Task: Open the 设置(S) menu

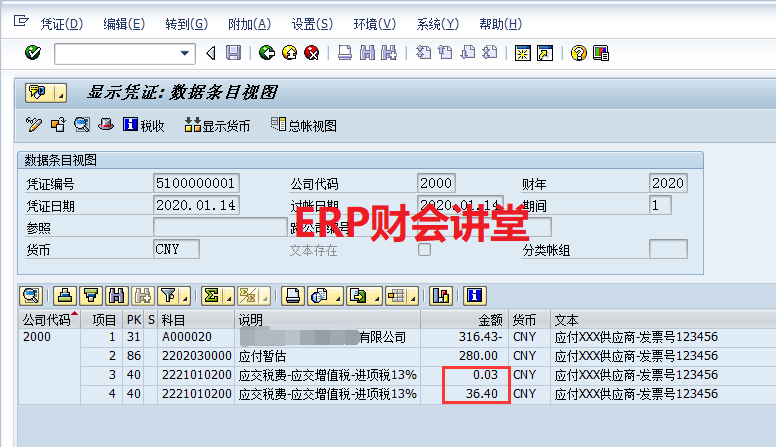Action: [313, 23]
